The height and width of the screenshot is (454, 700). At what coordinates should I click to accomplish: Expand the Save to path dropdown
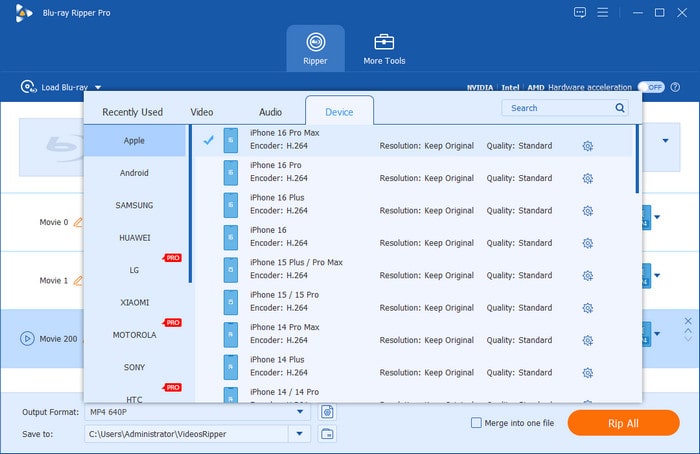300,434
